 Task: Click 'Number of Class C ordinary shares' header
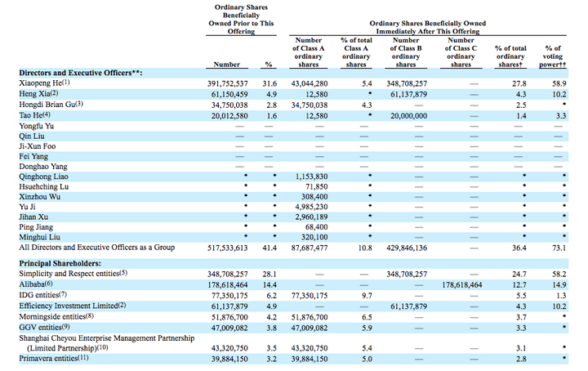[x=461, y=52]
